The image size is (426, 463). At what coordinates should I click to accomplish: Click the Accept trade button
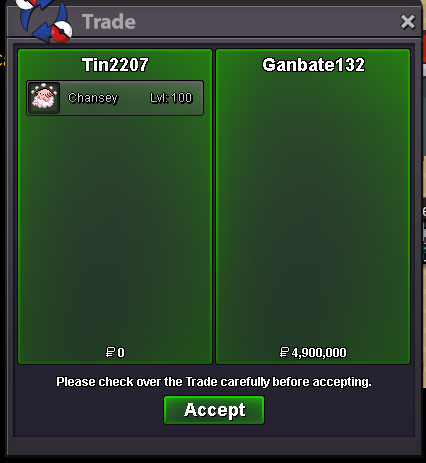click(214, 410)
